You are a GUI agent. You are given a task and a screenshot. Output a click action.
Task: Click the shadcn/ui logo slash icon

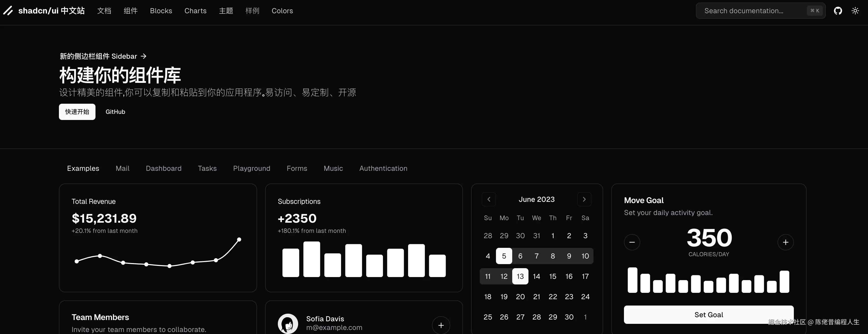(x=8, y=11)
